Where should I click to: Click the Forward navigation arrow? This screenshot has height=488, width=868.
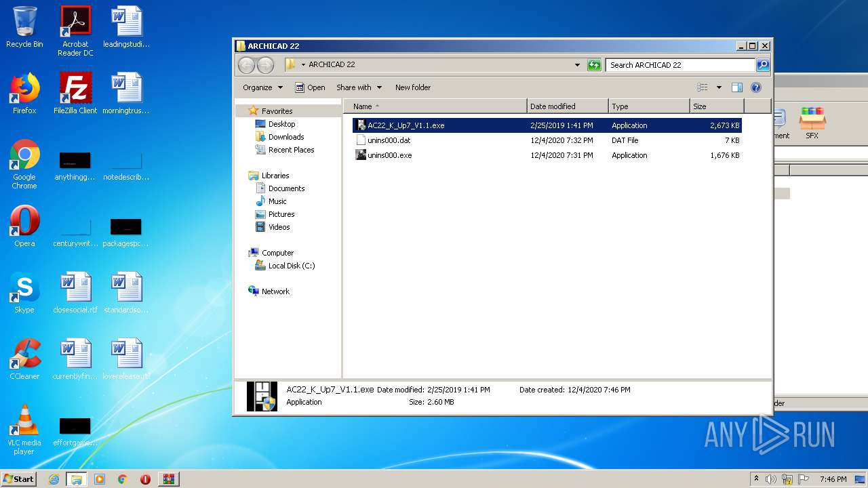click(x=265, y=65)
